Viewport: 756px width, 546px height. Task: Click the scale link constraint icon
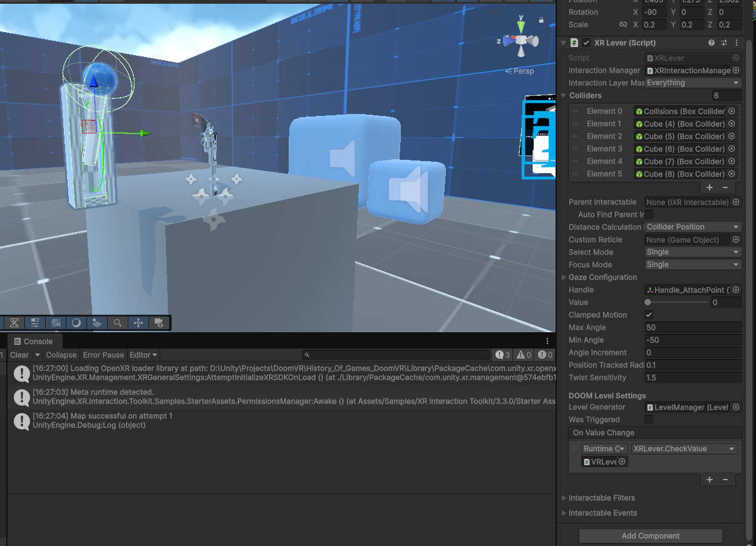point(623,24)
